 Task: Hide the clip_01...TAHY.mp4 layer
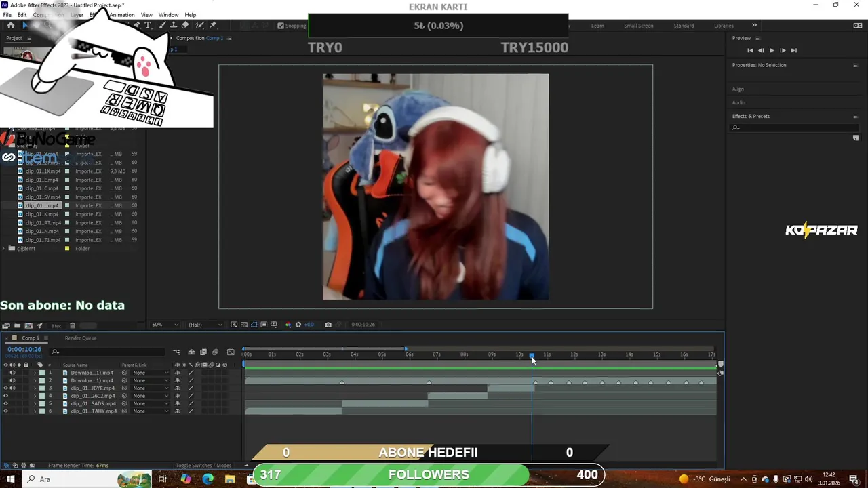tap(5, 411)
